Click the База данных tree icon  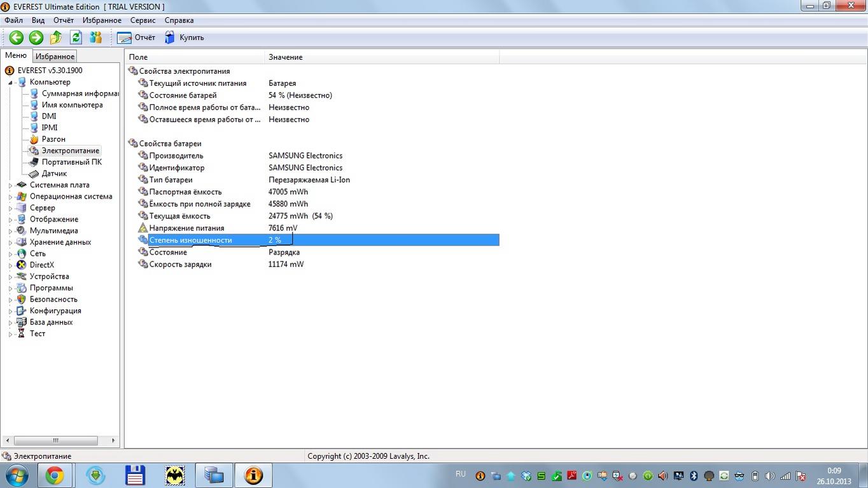click(22, 323)
